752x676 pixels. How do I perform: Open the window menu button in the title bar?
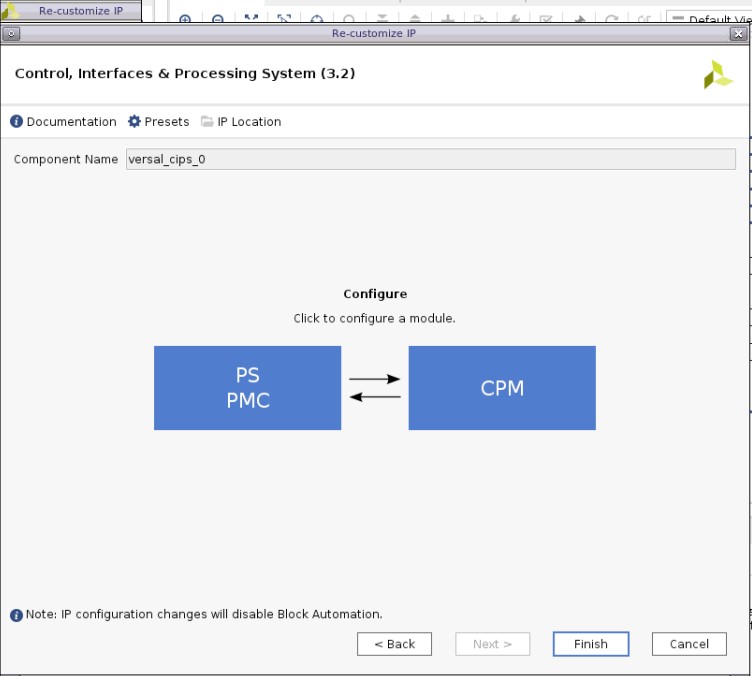click(11, 33)
